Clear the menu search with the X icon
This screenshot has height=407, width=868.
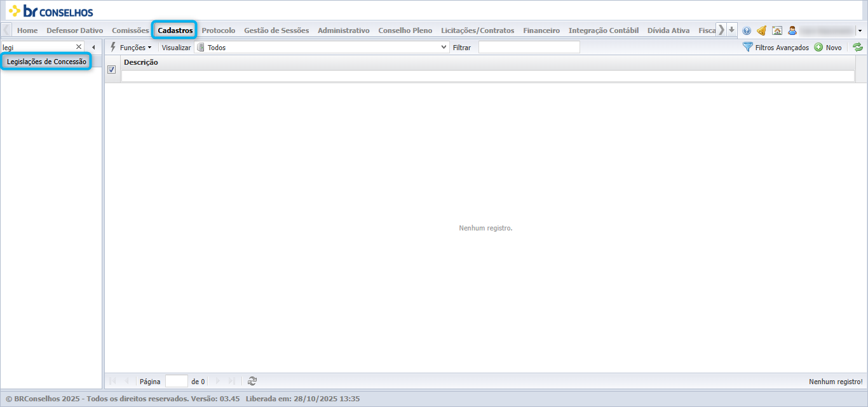point(79,47)
